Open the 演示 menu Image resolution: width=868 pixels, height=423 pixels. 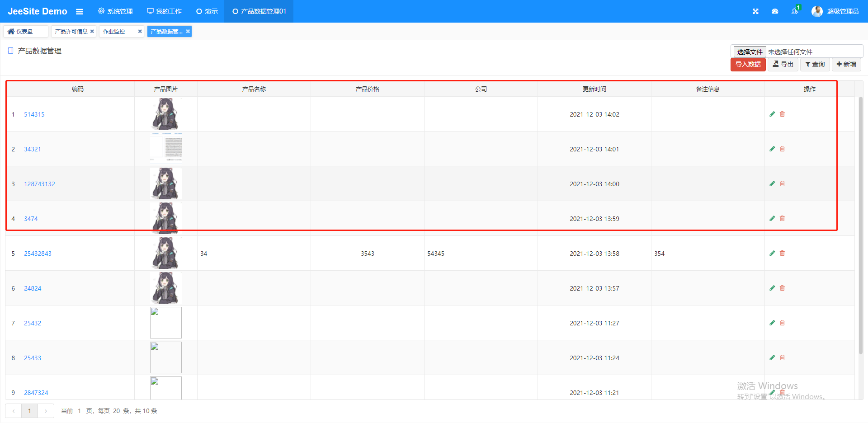[x=207, y=11]
